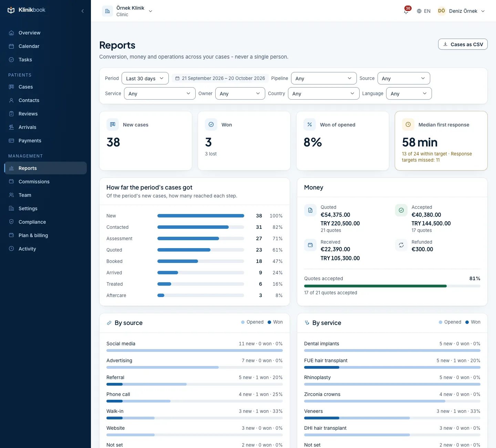Click the Quoted document icon in Money
Image resolution: width=496 pixels, height=448 pixels.
(310, 210)
